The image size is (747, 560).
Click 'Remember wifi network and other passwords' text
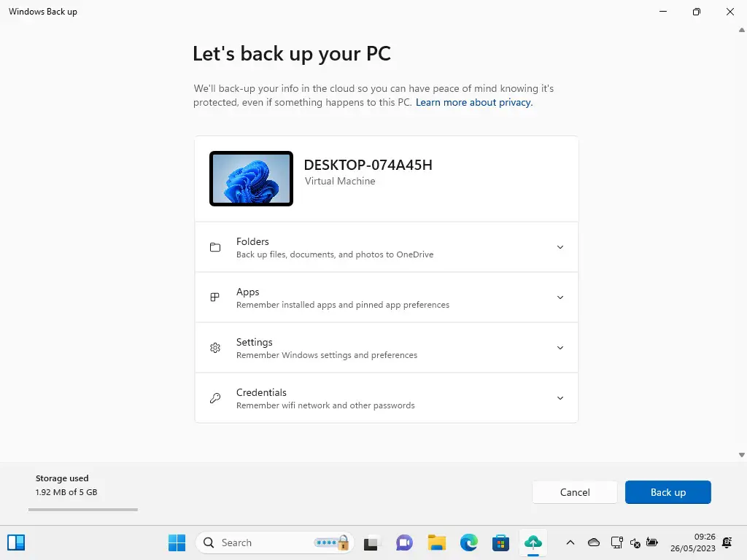[325, 405]
